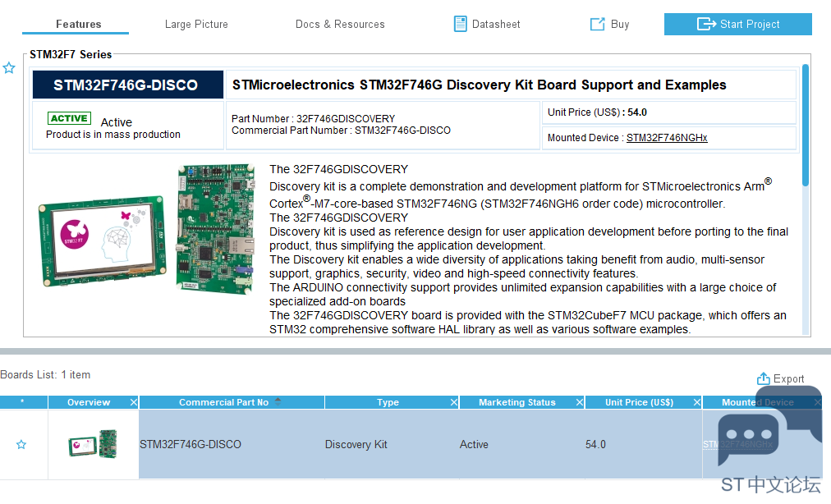Image resolution: width=831 pixels, height=504 pixels.
Task: Remove the Overview column via its X
Action: [x=134, y=403]
